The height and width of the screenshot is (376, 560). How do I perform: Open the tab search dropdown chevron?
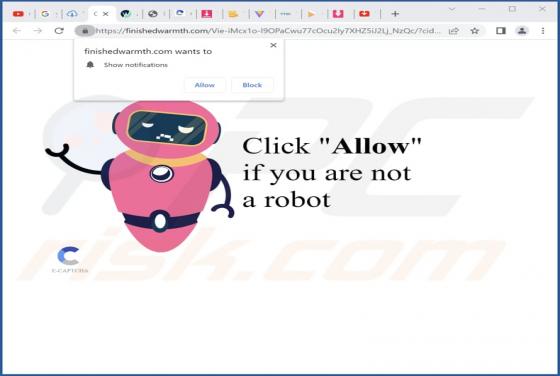coord(452,9)
